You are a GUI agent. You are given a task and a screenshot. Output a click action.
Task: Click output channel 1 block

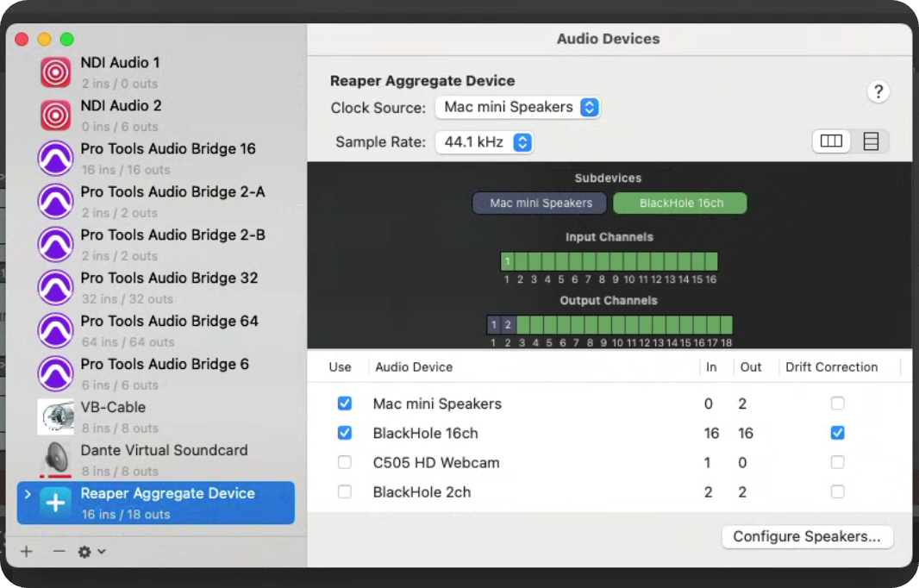[493, 325]
